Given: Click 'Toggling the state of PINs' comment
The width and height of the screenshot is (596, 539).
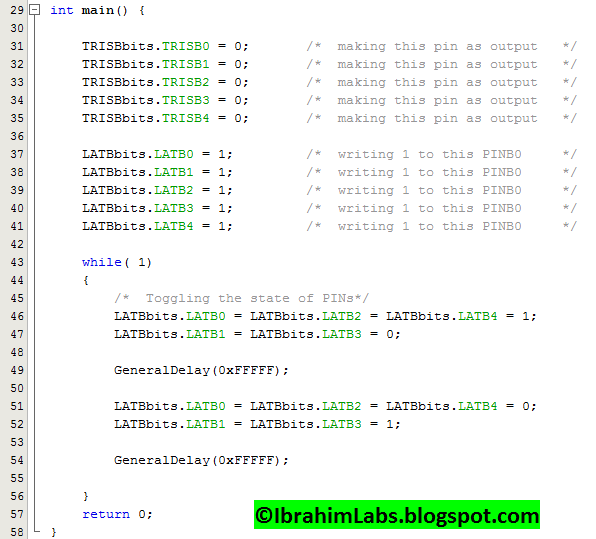Looking at the screenshot, I should (x=250, y=299).
